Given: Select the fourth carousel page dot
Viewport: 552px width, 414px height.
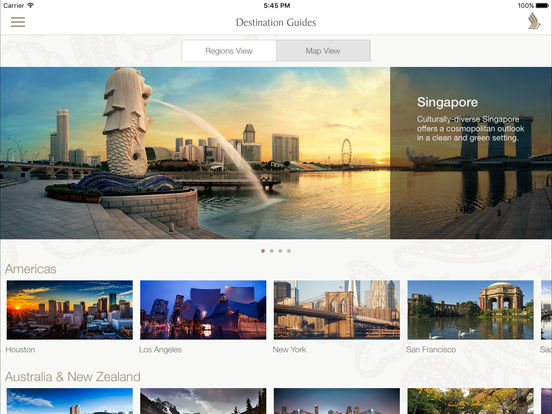Looking at the screenshot, I should pos(289,251).
